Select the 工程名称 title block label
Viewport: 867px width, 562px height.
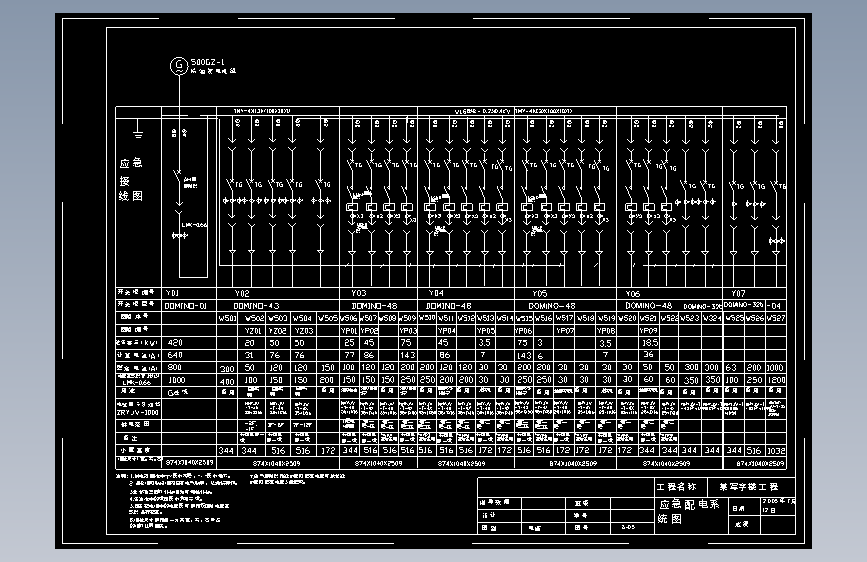coord(676,487)
